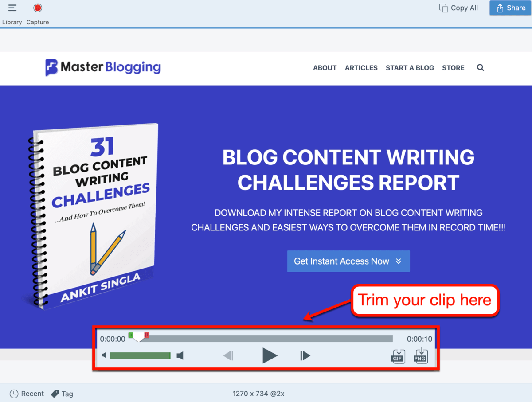Start a new Capture with the record icon

tap(38, 8)
